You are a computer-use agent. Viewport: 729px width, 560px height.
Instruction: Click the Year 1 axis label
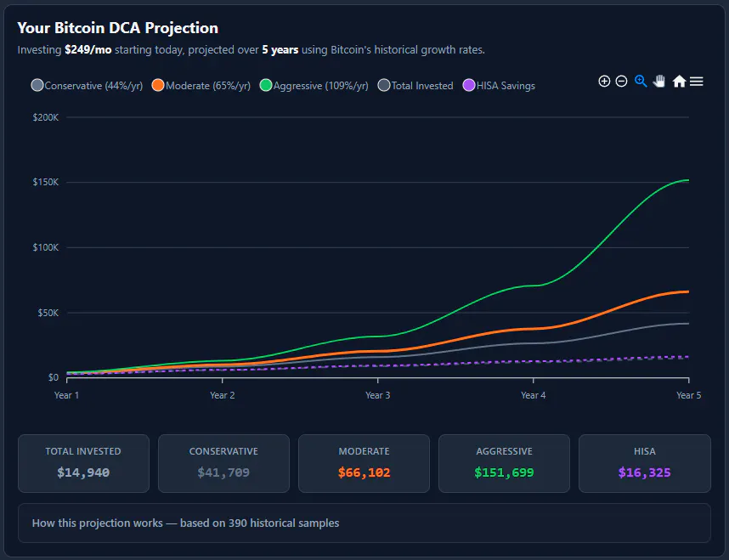(x=66, y=395)
